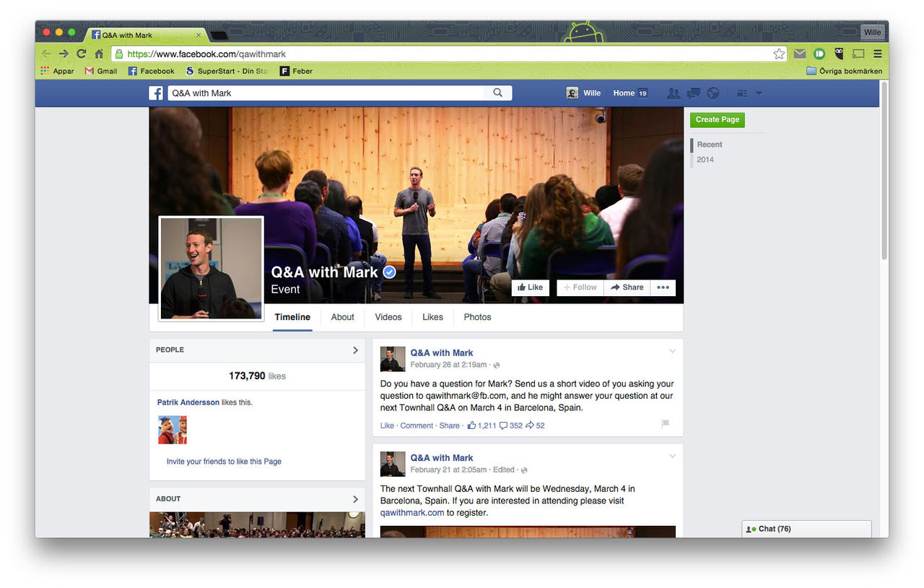Click the Share button on cover photo
Image resolution: width=924 pixels, height=588 pixels.
coord(627,287)
